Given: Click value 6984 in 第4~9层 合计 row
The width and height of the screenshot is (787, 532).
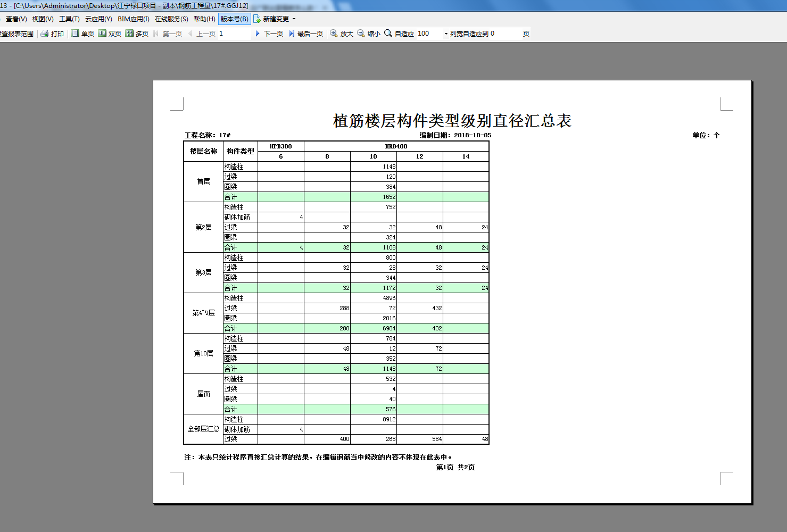Looking at the screenshot, I should 389,328.
